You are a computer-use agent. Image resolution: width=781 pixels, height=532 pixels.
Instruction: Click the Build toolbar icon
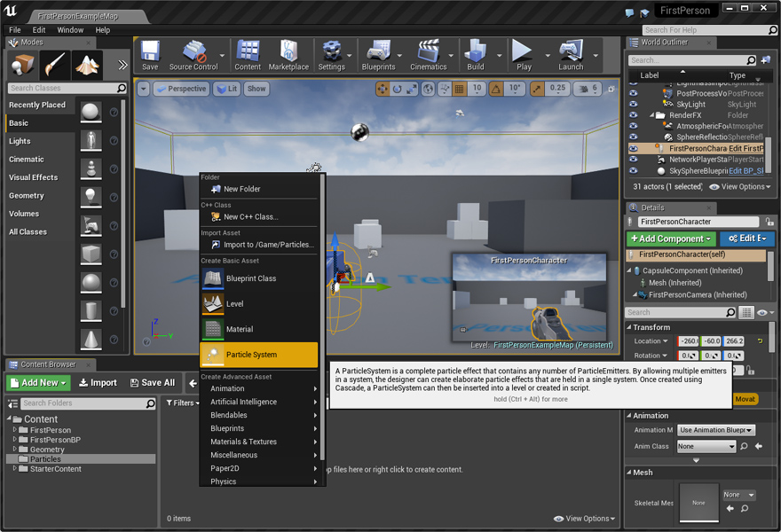[475, 55]
